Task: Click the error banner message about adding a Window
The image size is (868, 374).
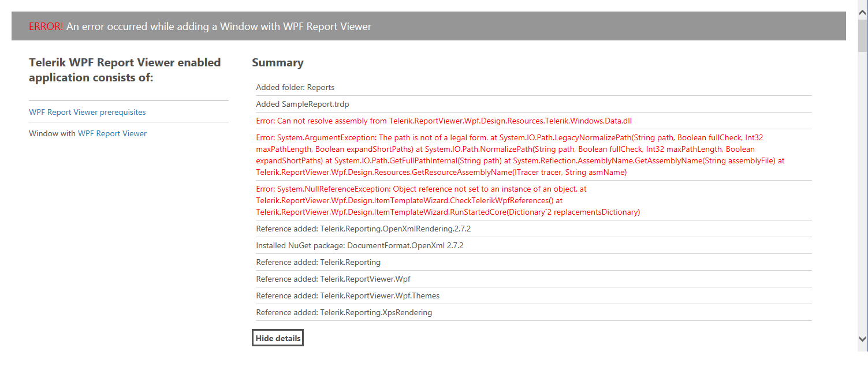Action: point(219,27)
